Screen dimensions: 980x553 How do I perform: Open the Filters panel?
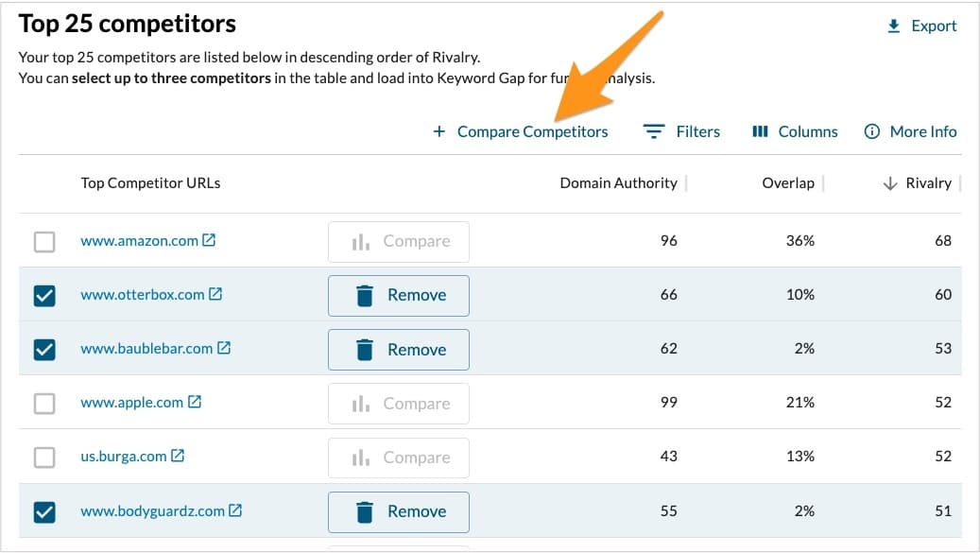point(681,131)
